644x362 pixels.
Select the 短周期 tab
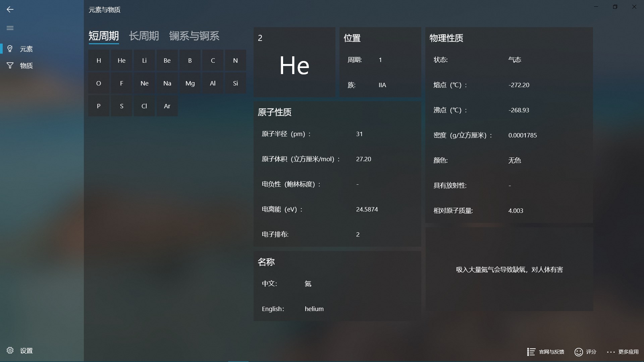104,36
